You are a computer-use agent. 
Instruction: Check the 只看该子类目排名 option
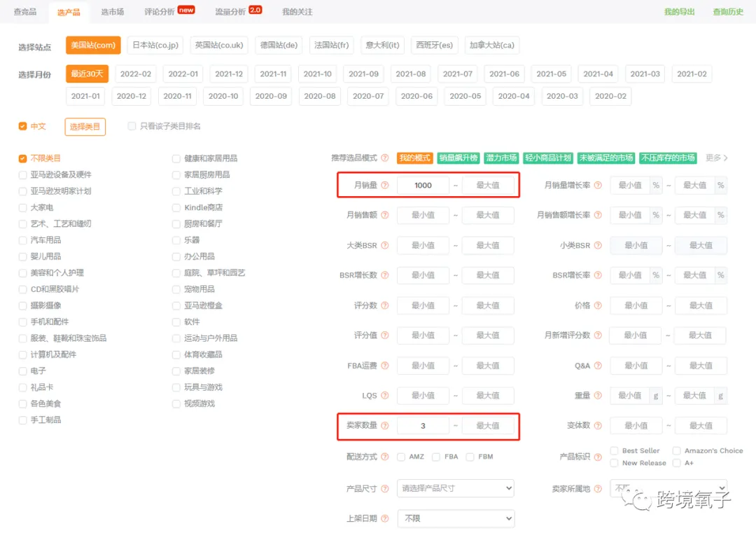pyautogui.click(x=132, y=126)
